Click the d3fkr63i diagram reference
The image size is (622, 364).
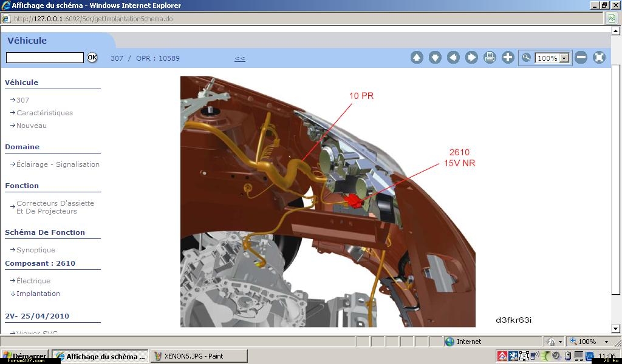point(513,320)
